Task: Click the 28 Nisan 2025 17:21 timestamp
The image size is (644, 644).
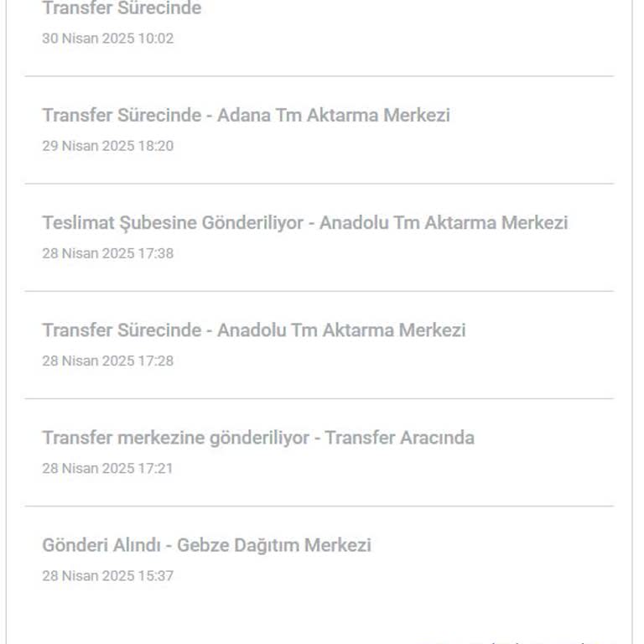Action: click(107, 469)
